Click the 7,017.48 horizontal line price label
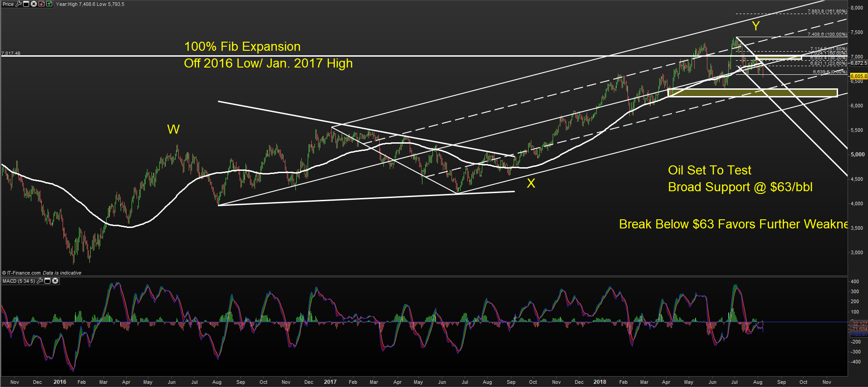Image resolution: width=868 pixels, height=387 pixels. click(11, 53)
